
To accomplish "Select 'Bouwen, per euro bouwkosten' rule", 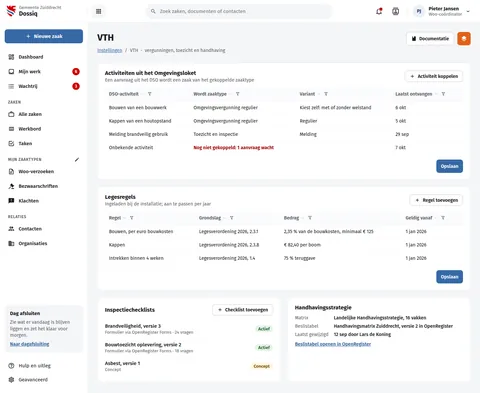I will click(x=283, y=232).
